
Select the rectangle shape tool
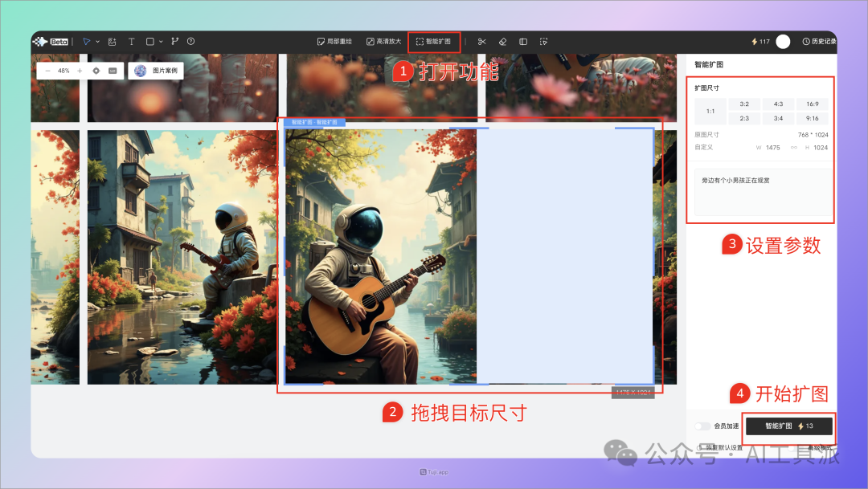point(150,42)
